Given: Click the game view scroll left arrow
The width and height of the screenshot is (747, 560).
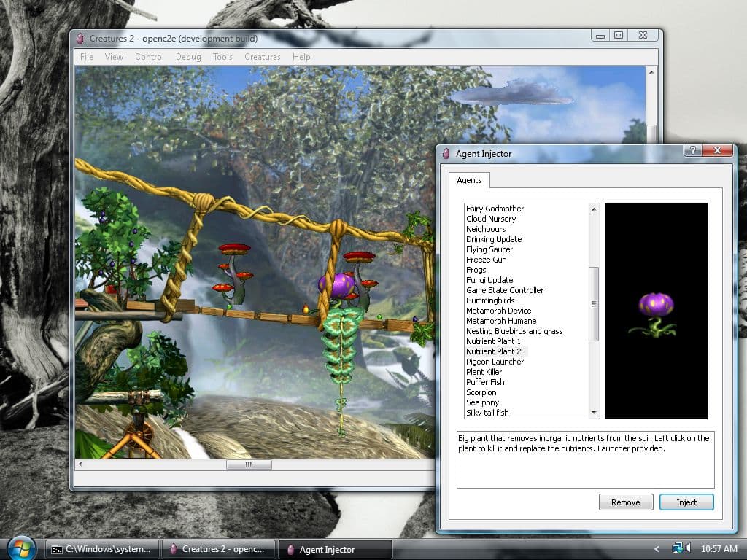Looking at the screenshot, I should (80, 464).
